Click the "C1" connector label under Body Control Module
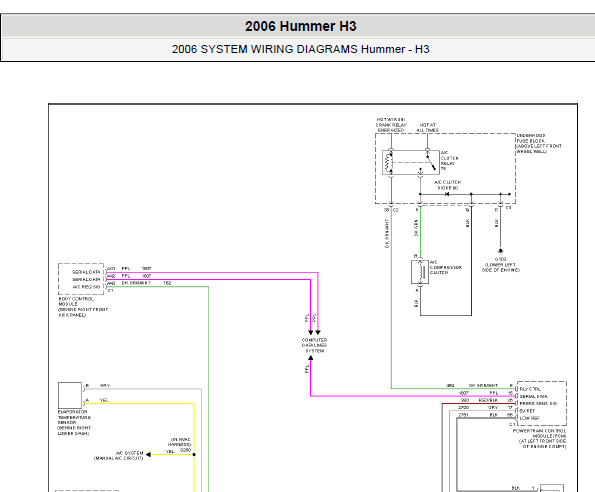 point(111,291)
